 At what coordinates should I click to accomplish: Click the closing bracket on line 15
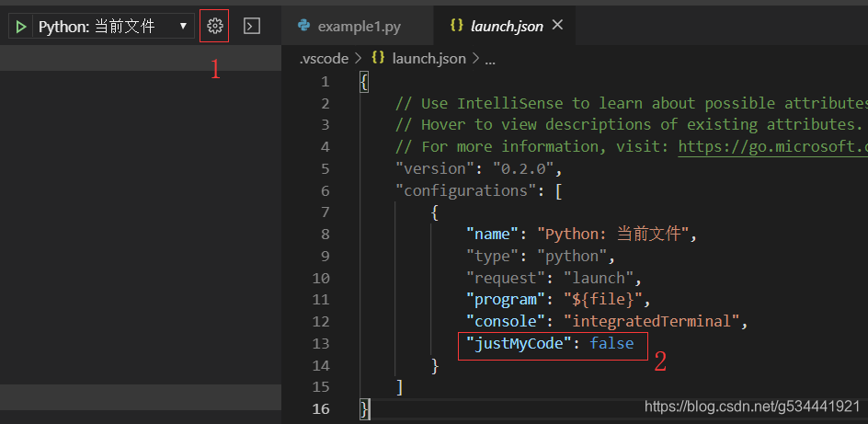[x=400, y=387]
